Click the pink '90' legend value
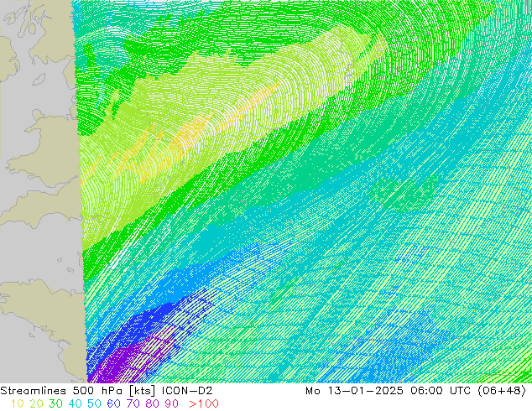532x411 pixels. [x=172, y=403]
